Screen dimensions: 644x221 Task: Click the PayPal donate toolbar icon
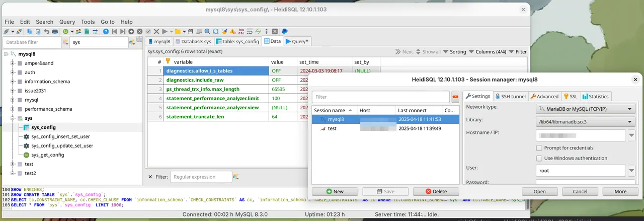[284, 31]
